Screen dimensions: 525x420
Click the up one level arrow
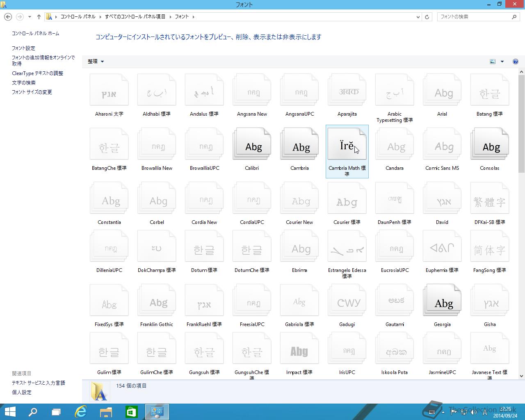tap(39, 17)
